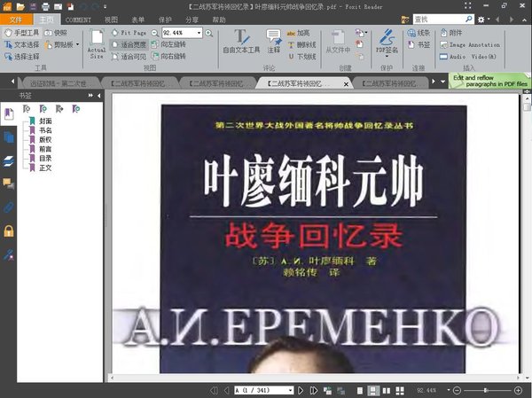Open the security lock panel in sidebar
This screenshot has width=532, height=398.
click(8, 230)
